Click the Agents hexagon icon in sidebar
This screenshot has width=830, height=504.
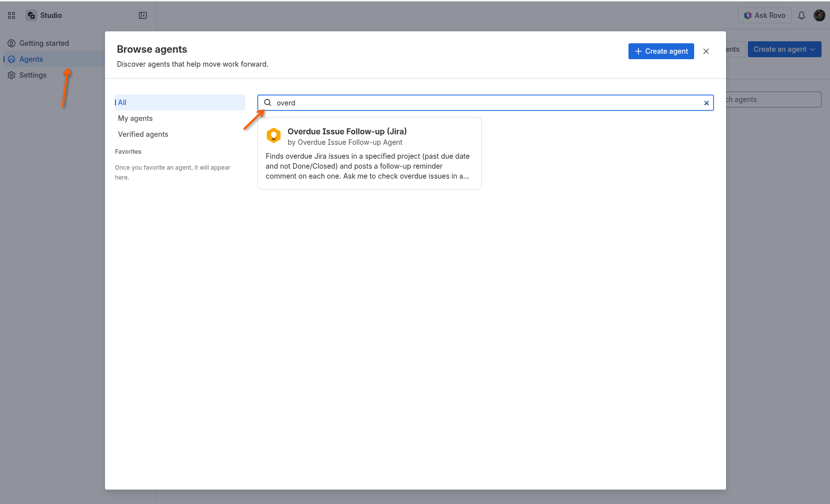[x=11, y=59]
